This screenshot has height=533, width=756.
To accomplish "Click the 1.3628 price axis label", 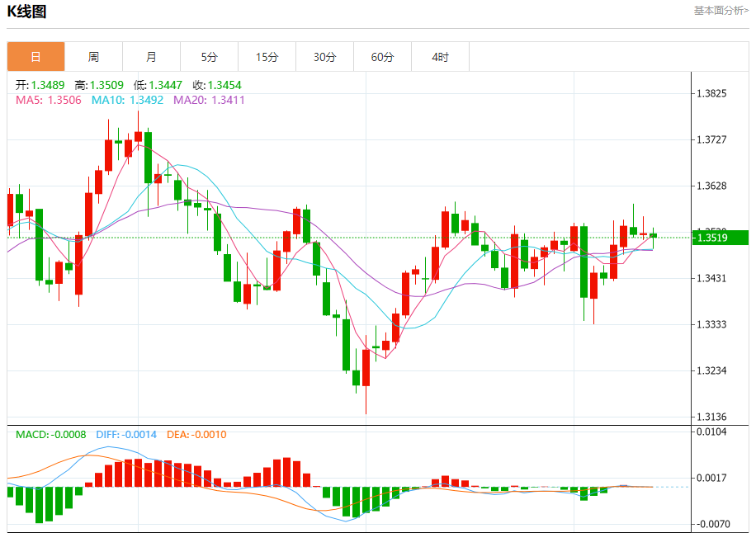I will 711,186.
